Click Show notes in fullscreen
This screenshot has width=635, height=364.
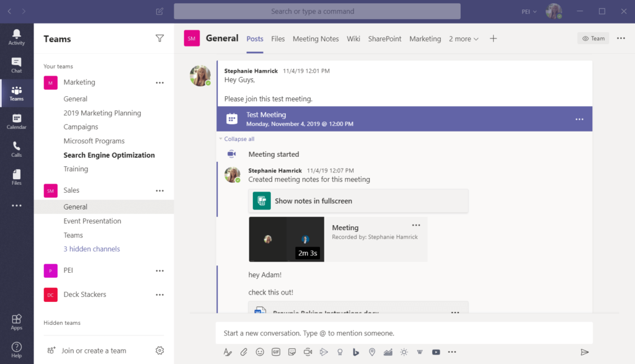[358, 201]
